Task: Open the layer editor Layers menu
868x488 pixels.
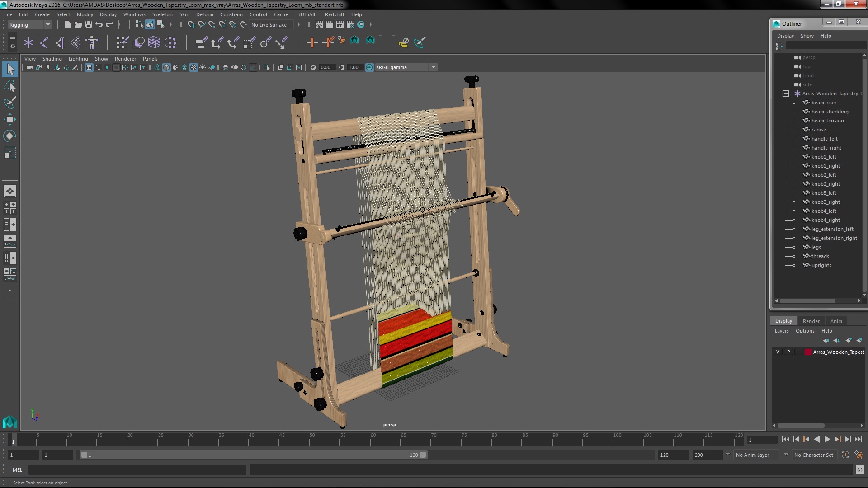Action: tap(782, 331)
